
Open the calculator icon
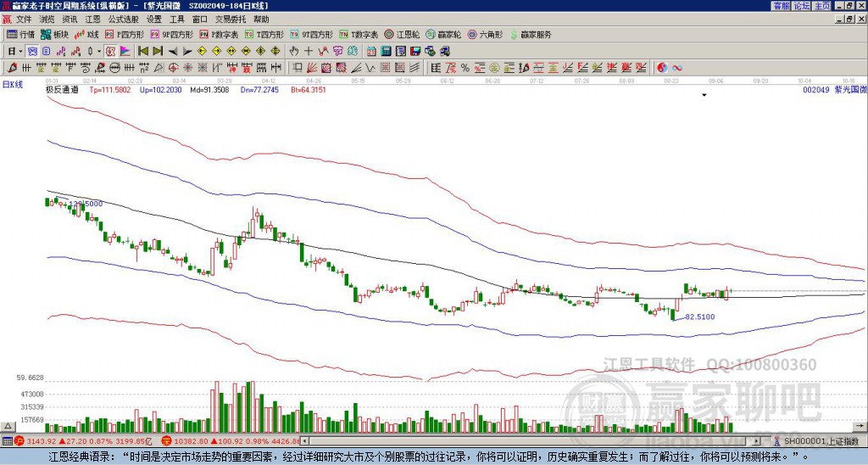click(x=386, y=51)
